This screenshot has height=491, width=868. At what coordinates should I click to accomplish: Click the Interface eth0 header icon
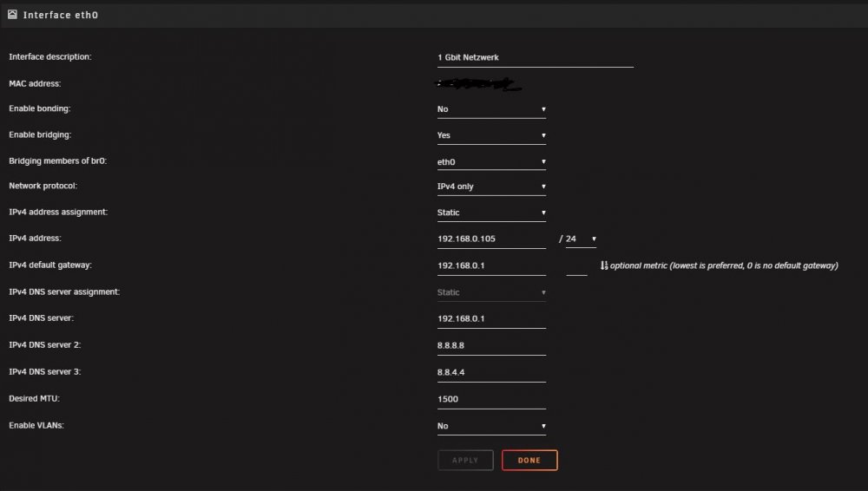[x=12, y=15]
